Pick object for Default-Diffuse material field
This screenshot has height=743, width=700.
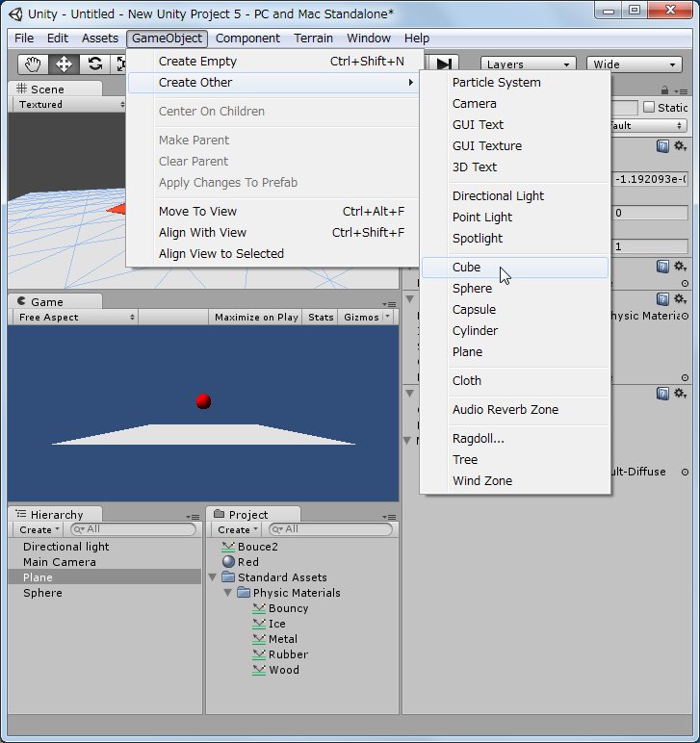[686, 472]
